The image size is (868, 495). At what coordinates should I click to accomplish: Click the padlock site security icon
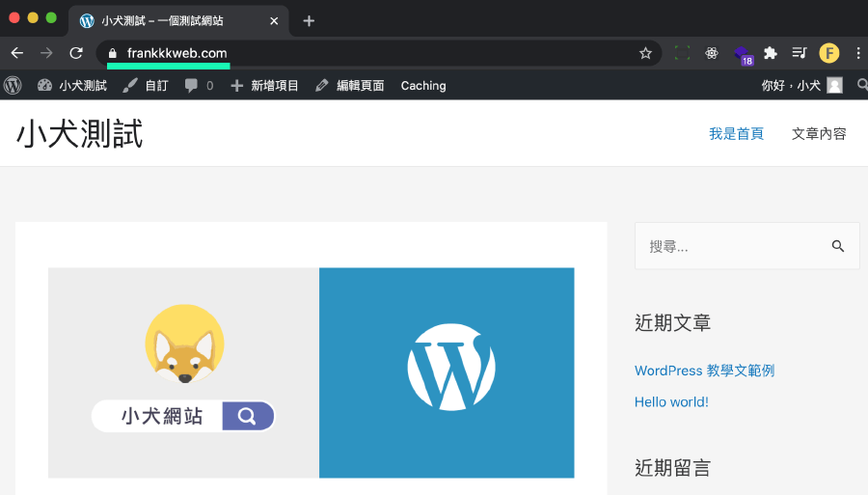click(113, 53)
